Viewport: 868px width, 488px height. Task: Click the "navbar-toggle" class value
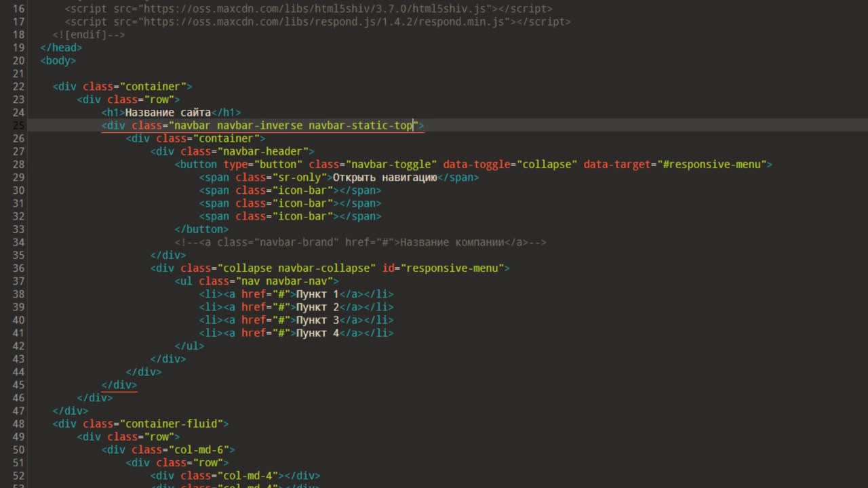click(391, 164)
